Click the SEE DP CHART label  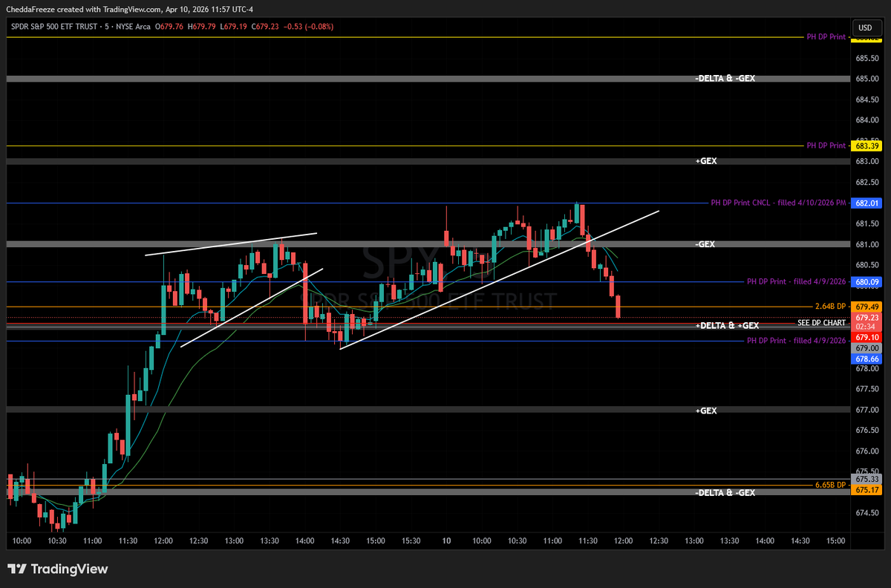pos(821,323)
